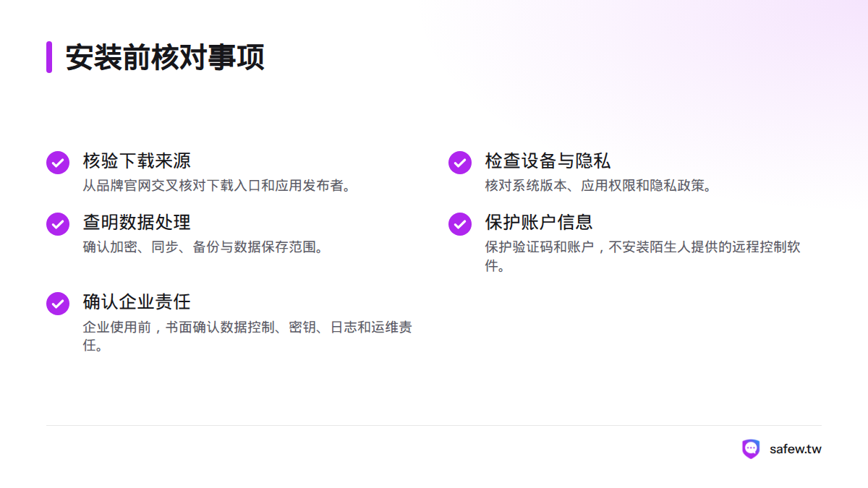Click the description starting 保护验证码和账户
Viewport: 868px width, 488px height.
(x=643, y=257)
